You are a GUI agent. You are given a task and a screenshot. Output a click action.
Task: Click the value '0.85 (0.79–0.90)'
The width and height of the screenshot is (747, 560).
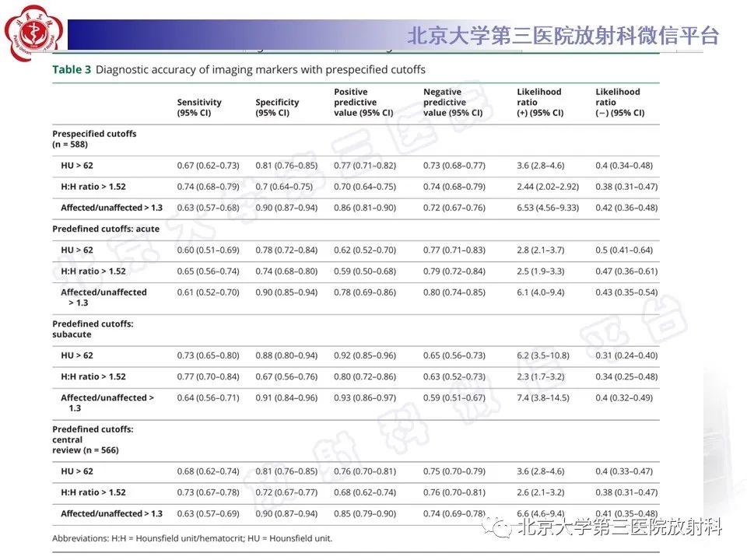point(365,513)
